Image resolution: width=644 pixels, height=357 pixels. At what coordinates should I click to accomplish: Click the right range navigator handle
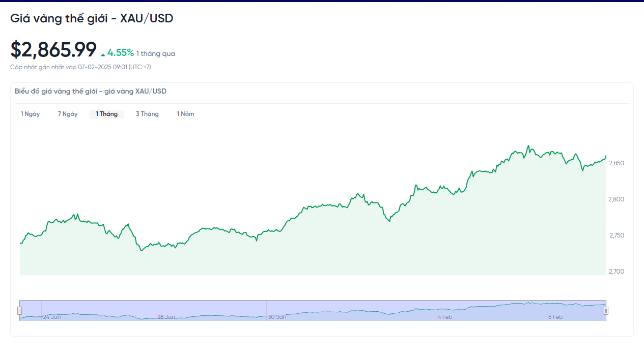pyautogui.click(x=606, y=311)
